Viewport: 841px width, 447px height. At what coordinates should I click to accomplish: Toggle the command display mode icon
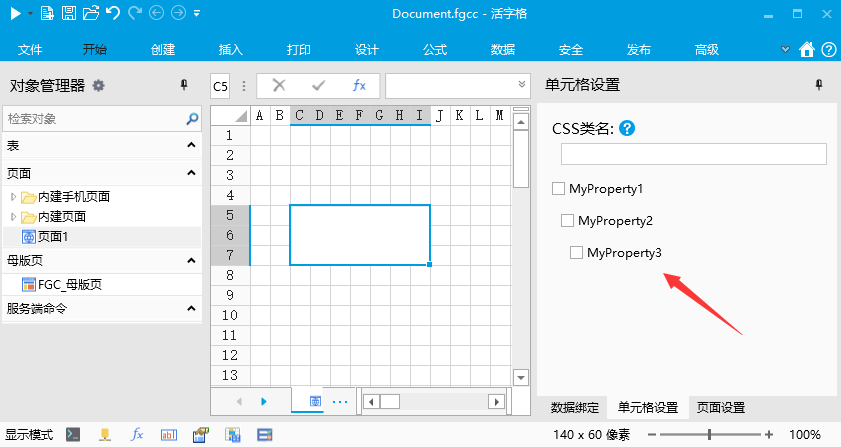click(73, 435)
